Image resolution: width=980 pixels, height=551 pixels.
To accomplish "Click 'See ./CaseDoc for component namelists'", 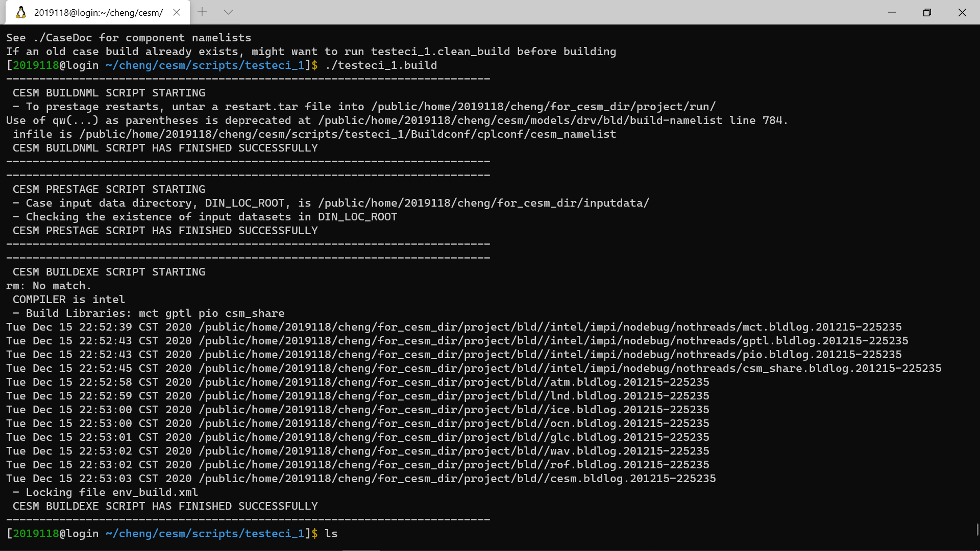I will [x=129, y=38].
